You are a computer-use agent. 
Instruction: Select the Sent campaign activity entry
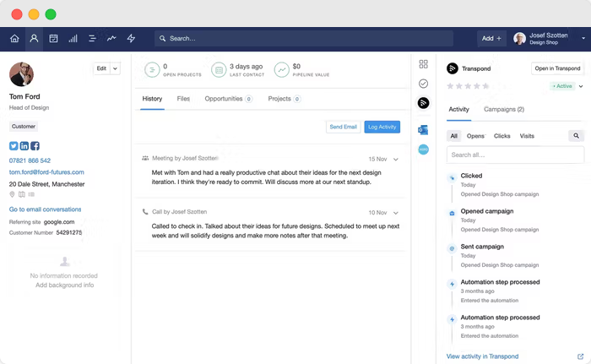coord(500,256)
